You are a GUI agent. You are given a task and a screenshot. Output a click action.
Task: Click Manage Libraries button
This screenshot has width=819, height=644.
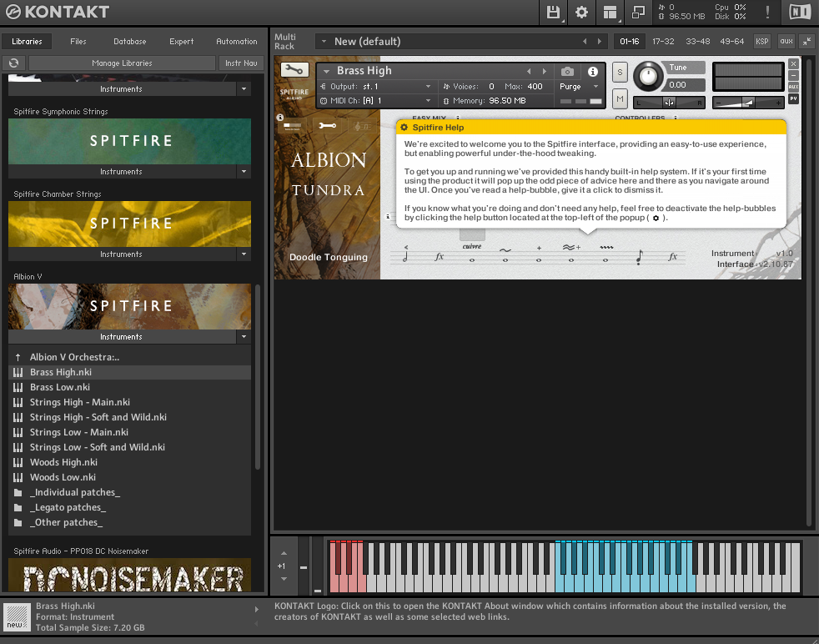[x=122, y=63]
